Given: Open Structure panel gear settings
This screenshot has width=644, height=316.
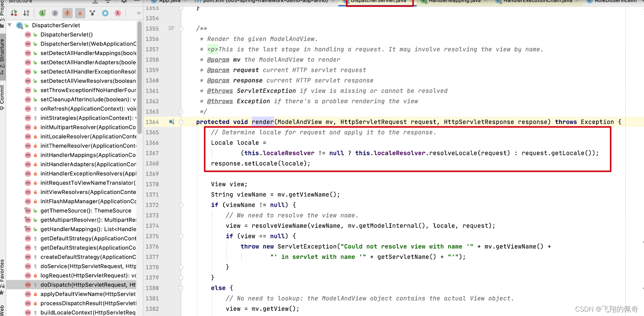Looking at the screenshot, I should tap(124, 1).
